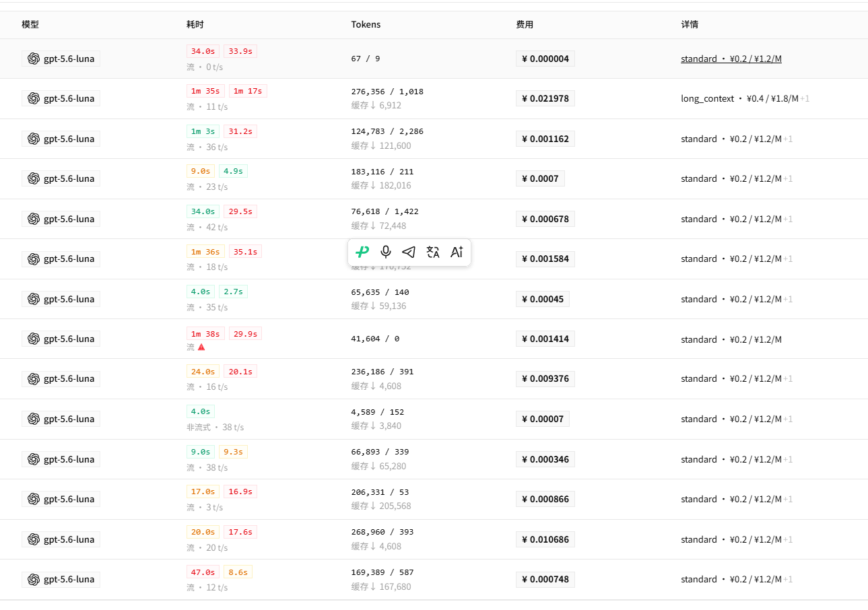Click the 耗时 column header
Screen dimensions: 868x610
click(195, 24)
